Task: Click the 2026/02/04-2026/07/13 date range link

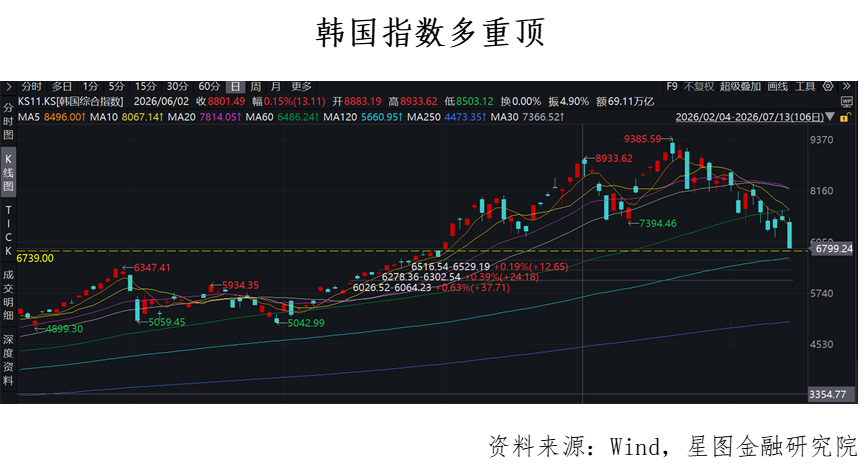Action: (750, 117)
